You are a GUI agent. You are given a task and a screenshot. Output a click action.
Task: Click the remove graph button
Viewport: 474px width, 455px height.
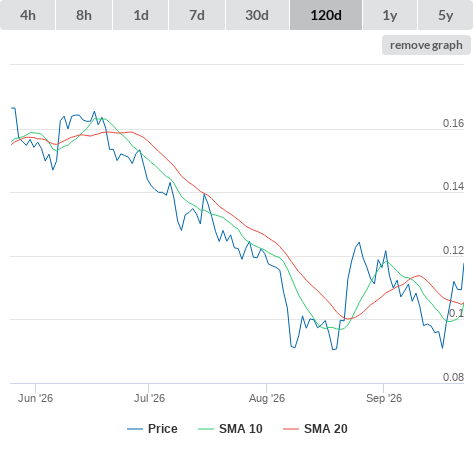coord(426,45)
